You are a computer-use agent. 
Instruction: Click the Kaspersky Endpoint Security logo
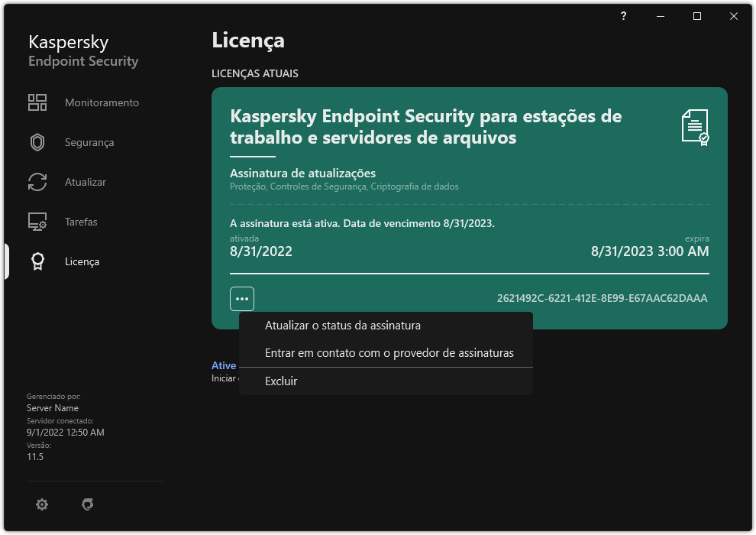tap(82, 50)
